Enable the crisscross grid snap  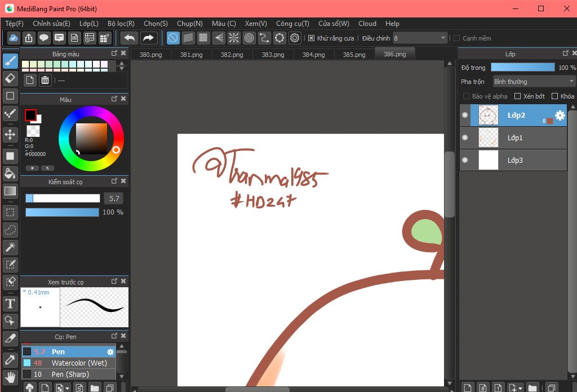[203, 38]
